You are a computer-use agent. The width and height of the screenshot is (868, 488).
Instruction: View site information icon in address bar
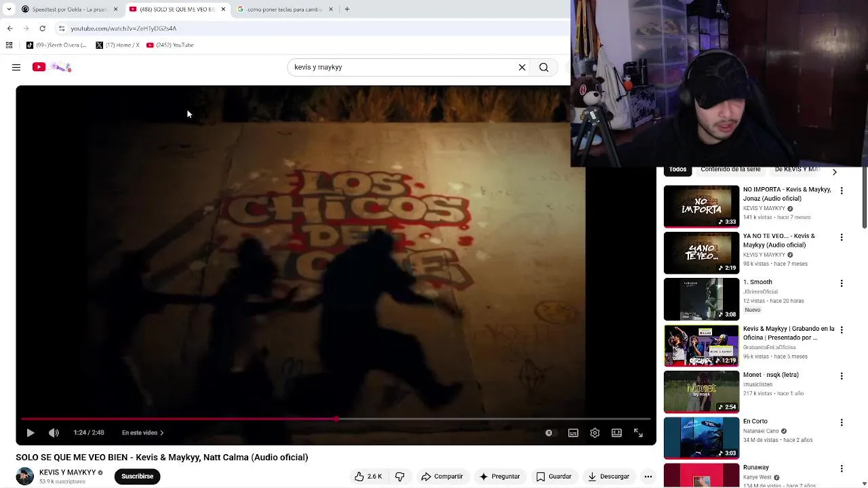61,28
